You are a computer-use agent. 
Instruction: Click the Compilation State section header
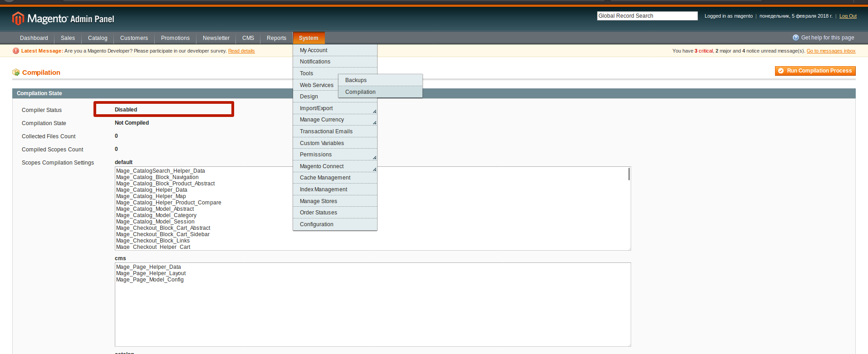(x=434, y=93)
